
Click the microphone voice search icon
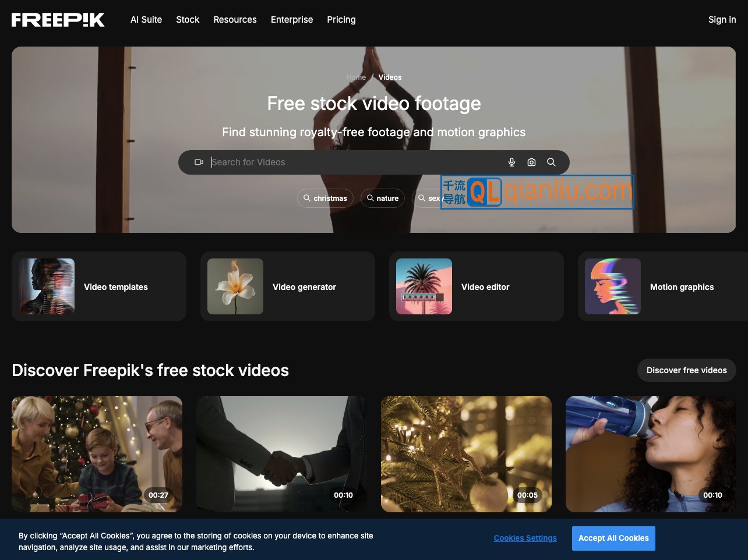(511, 162)
